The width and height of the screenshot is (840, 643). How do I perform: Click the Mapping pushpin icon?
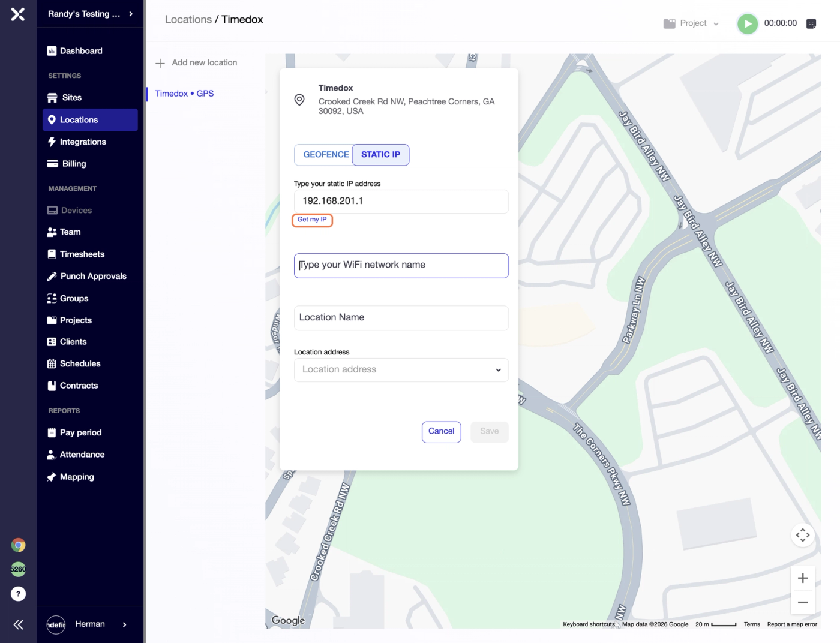click(52, 477)
